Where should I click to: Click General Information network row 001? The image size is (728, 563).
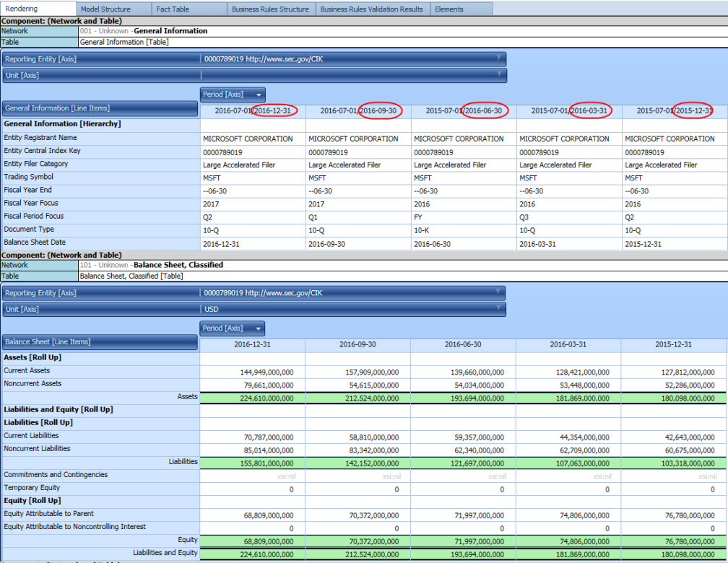coord(364,31)
